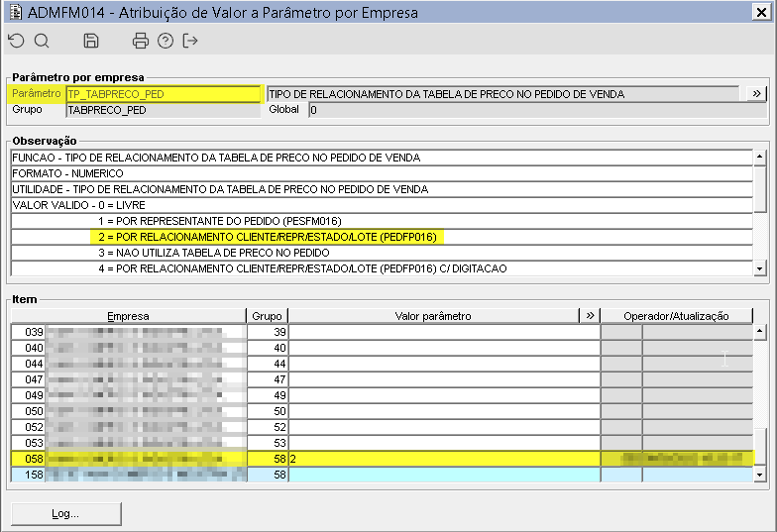Click the Grupo column header in Item

(x=268, y=315)
